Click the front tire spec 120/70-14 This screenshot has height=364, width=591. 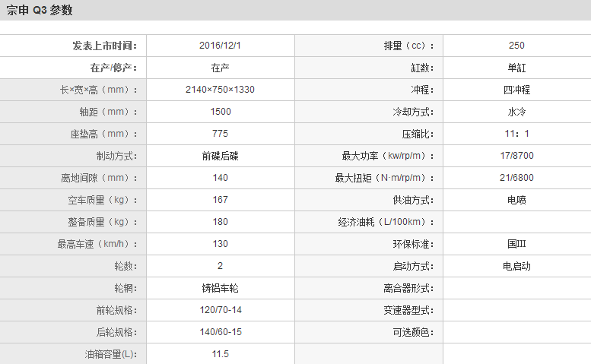point(220,310)
